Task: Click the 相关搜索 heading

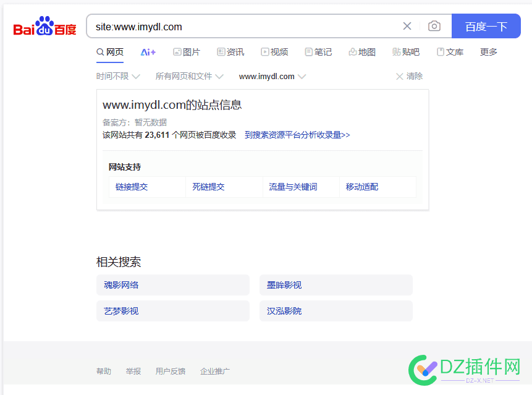Action: (x=119, y=262)
